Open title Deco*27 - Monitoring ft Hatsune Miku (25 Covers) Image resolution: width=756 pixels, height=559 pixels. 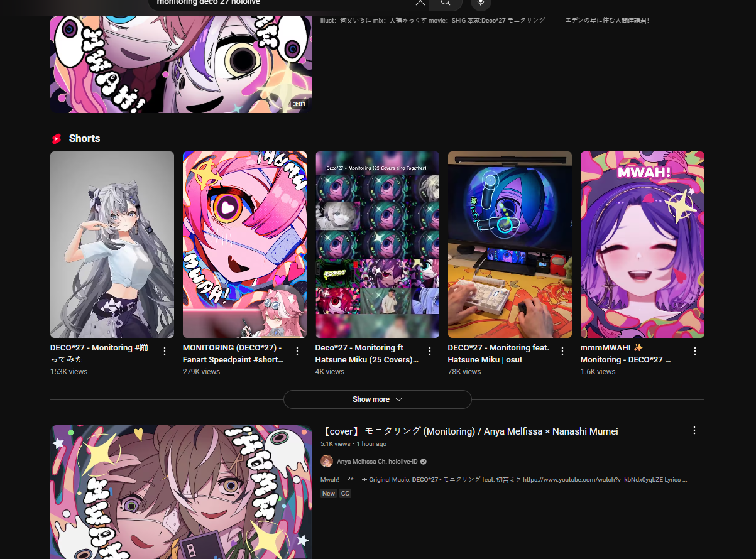pyautogui.click(x=367, y=354)
